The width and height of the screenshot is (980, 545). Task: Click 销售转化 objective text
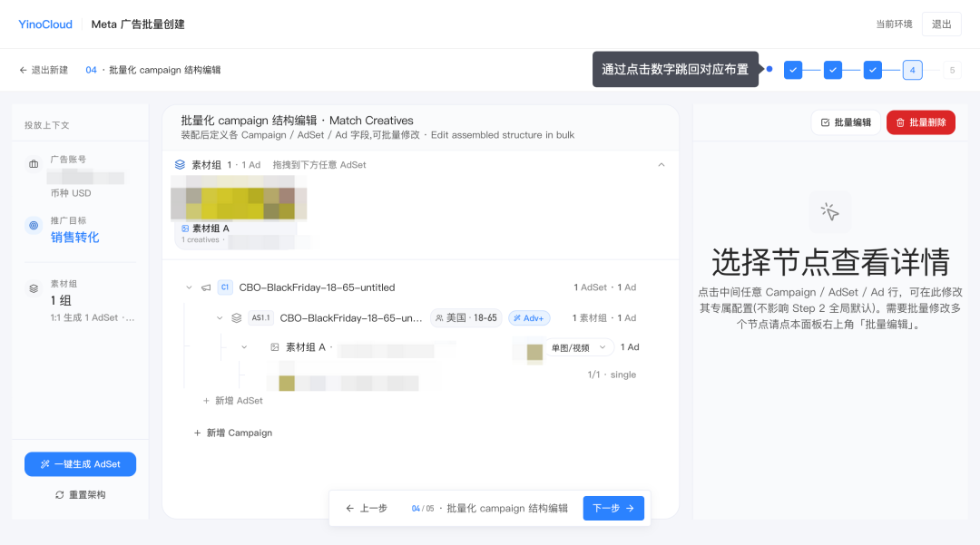point(75,238)
